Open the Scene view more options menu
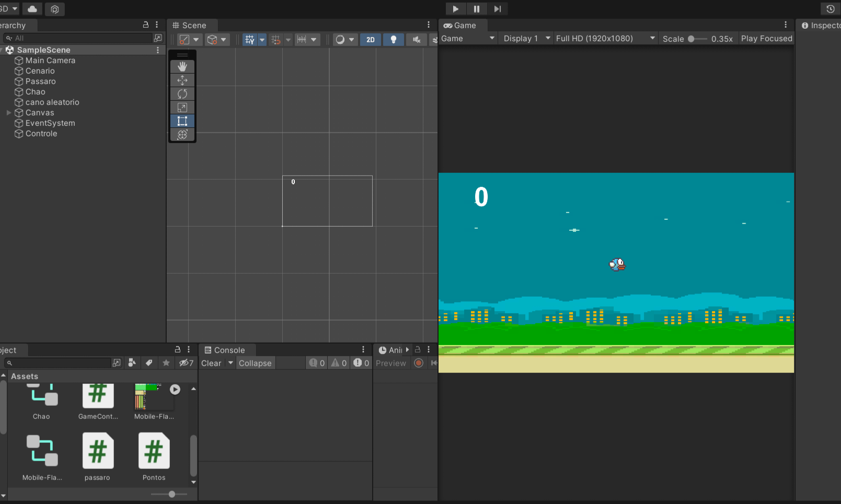 (429, 25)
